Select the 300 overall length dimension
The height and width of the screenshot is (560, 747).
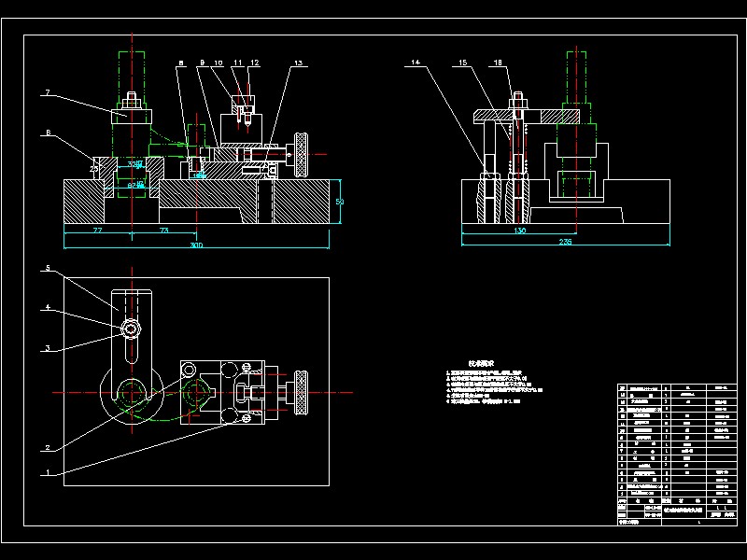(x=196, y=245)
